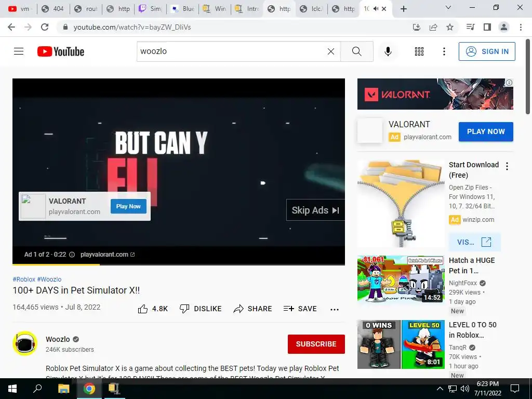The width and height of the screenshot is (532, 399).
Task: Open Woozlo channel avatar
Action: tap(25, 343)
